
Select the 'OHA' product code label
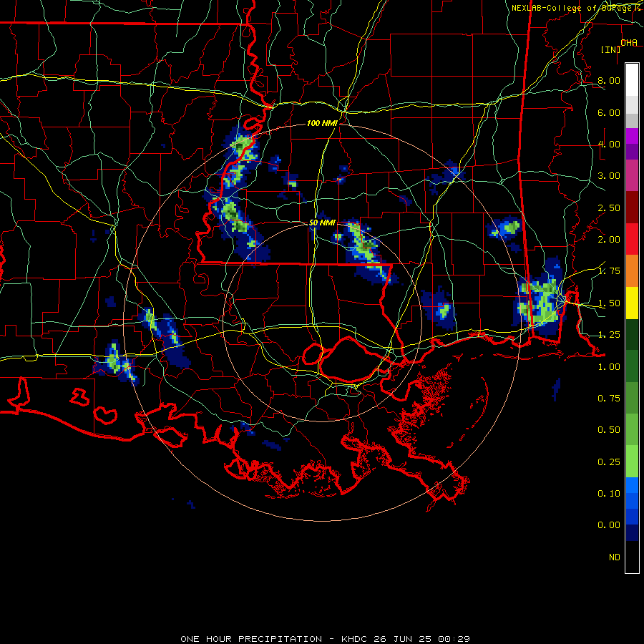click(x=629, y=43)
